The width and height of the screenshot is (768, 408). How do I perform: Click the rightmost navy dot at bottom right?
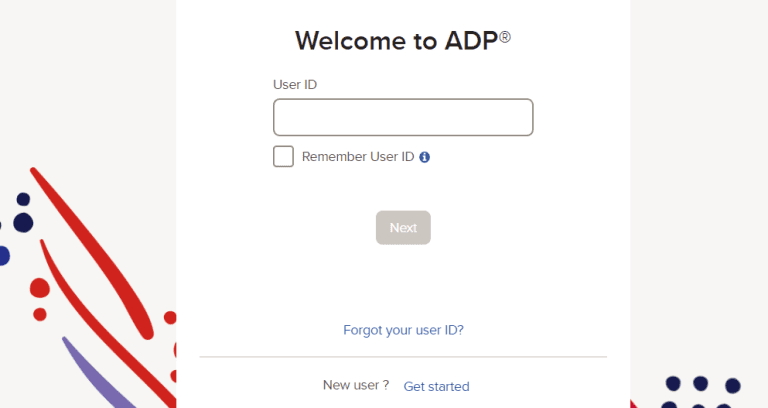coord(733,385)
